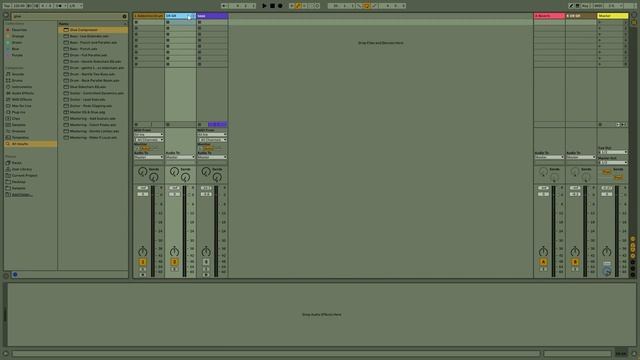640x360 pixels.
Task: Open track 1 Audio To dropdown
Action: (149, 157)
